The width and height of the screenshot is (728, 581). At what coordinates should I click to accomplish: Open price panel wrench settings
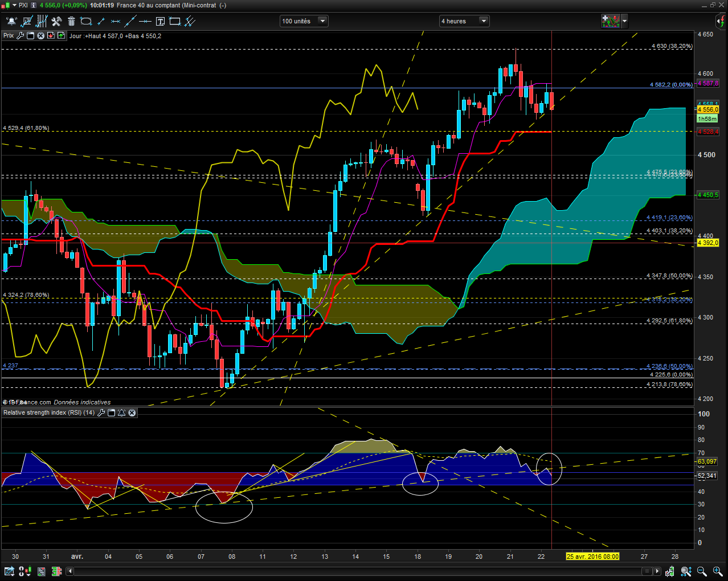click(21, 35)
